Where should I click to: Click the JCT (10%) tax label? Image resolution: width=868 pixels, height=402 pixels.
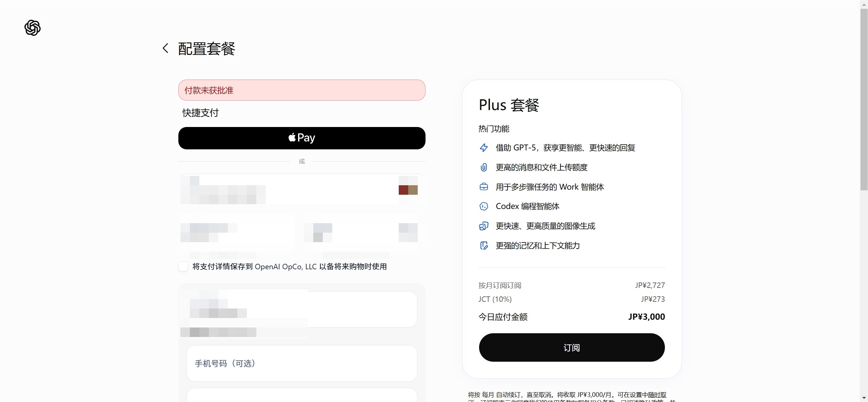click(495, 299)
